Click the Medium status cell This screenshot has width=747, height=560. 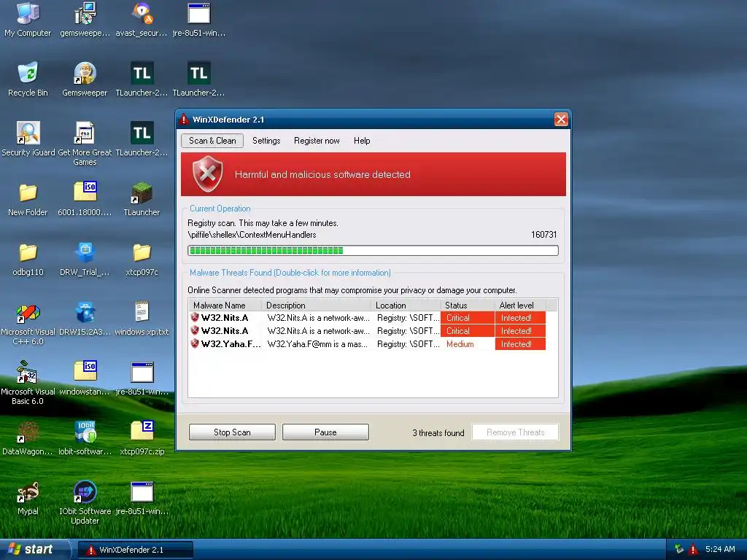tap(468, 344)
